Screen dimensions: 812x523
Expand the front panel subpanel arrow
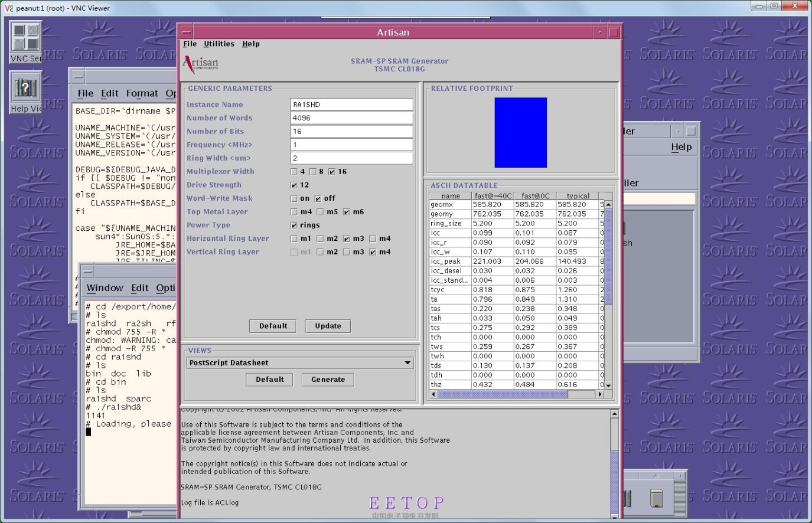(x=656, y=475)
